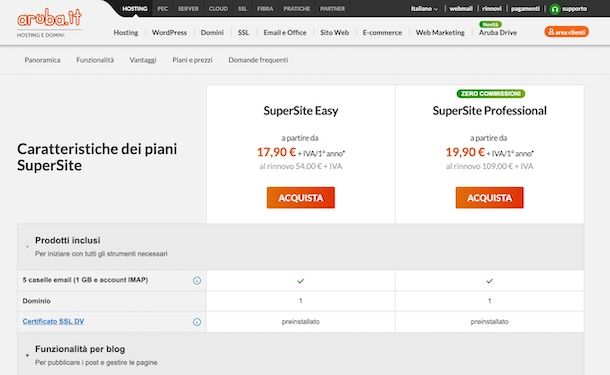Open the Email e Office menu
The width and height of the screenshot is (610, 375).
(285, 33)
